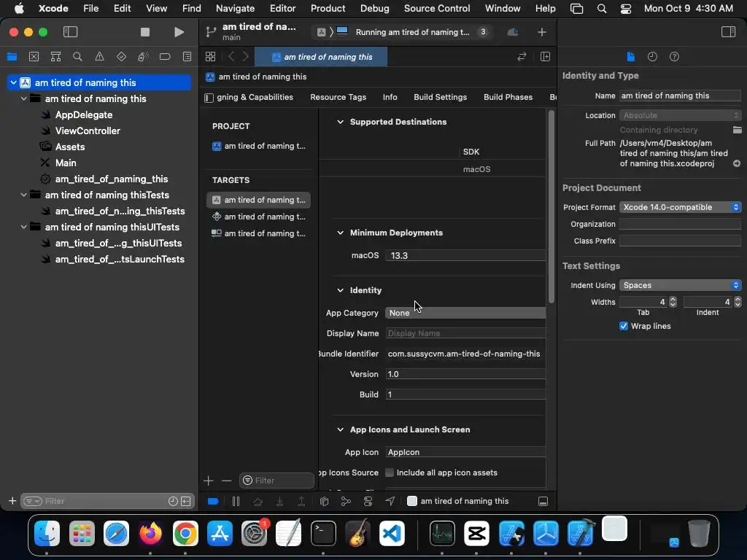Switch to the Build Settings tab
This screenshot has width=747, height=560.
click(440, 97)
